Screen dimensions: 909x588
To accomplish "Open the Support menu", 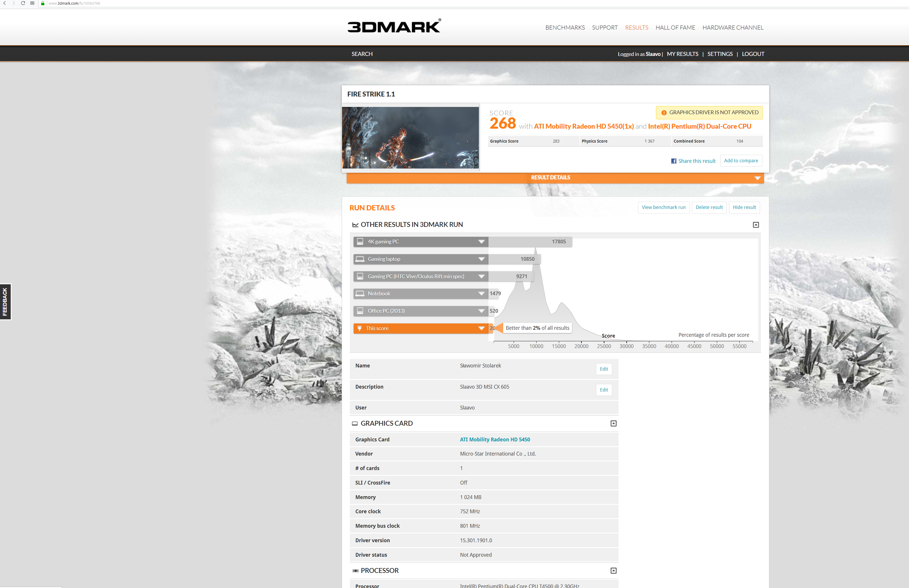I will (x=605, y=28).
